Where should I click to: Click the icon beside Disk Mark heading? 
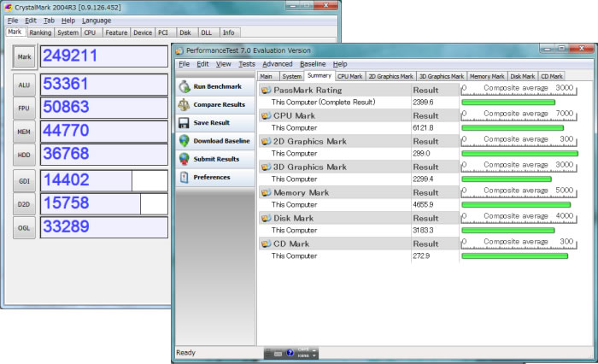coord(266,218)
